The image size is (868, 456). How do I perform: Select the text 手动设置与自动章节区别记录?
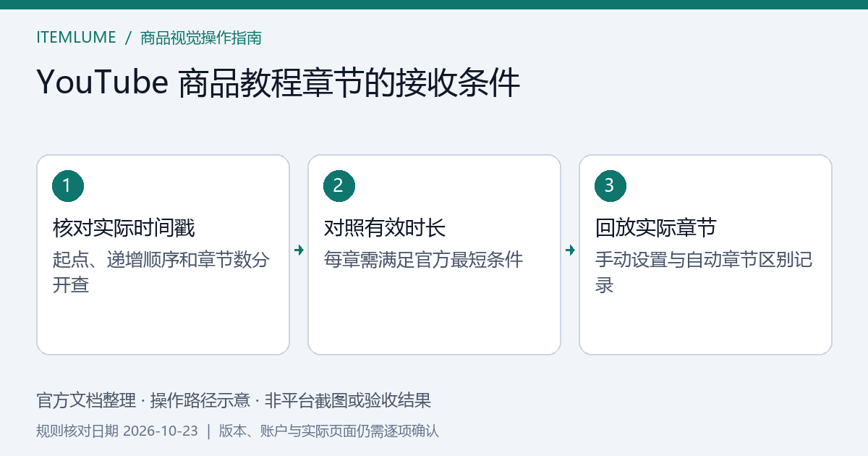[x=704, y=272]
